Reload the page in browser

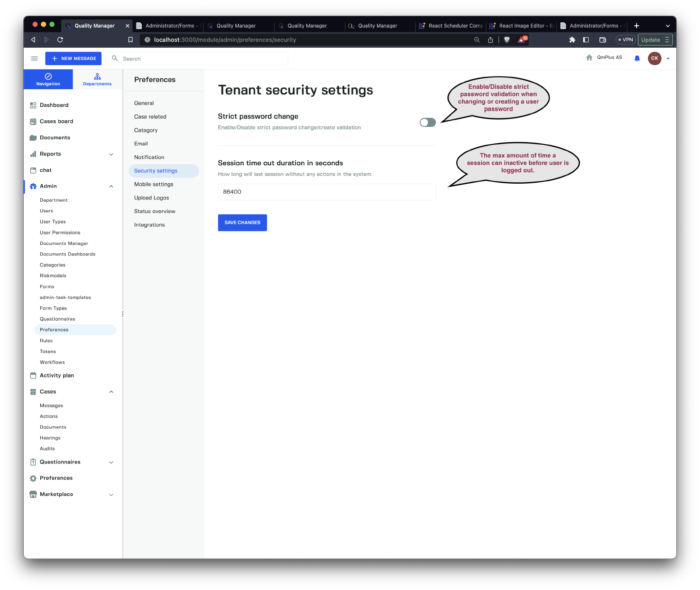pyautogui.click(x=60, y=40)
